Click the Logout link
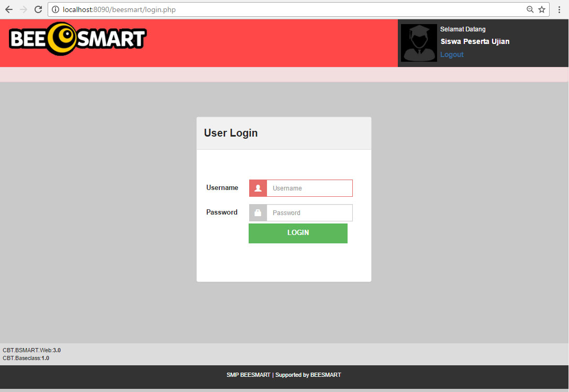Screen dimensions: 569x392 pos(451,54)
